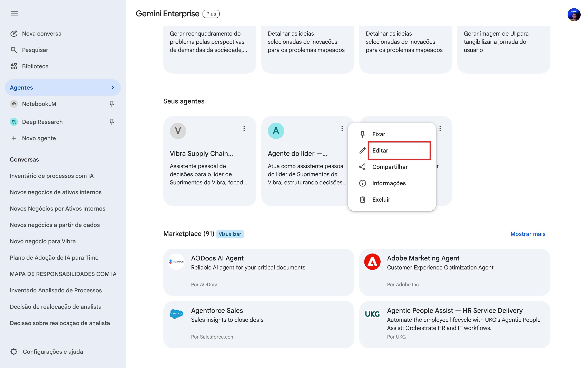The image size is (588, 368).
Task: Click the Biblioteca icon in sidebar
Action: [14, 66]
